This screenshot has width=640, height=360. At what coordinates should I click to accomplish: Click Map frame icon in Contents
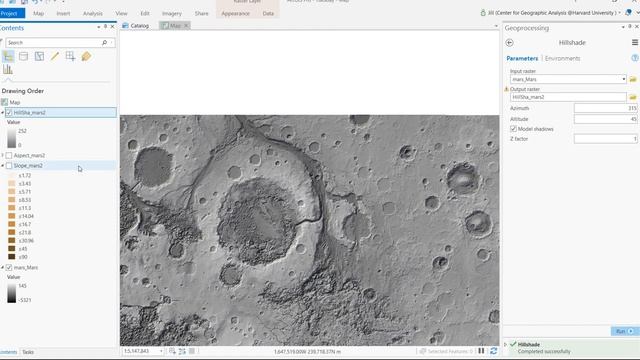pos(4,102)
